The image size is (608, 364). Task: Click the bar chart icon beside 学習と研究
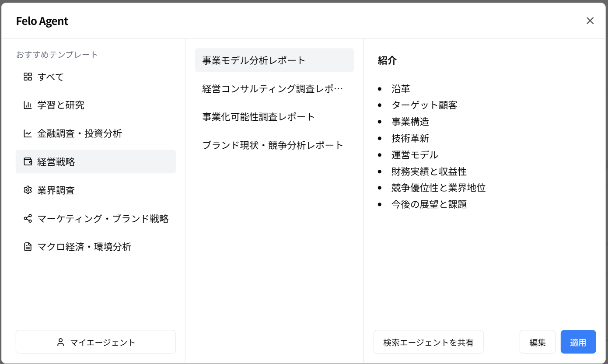tap(28, 105)
